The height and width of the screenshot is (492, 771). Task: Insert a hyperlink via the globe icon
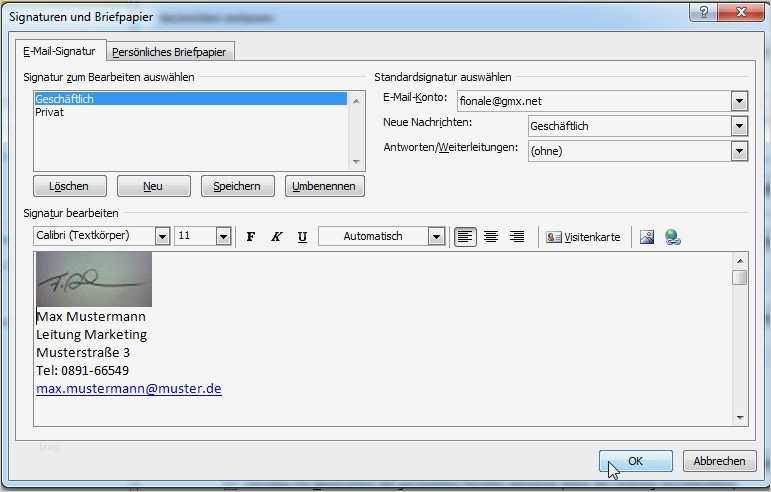pos(672,237)
